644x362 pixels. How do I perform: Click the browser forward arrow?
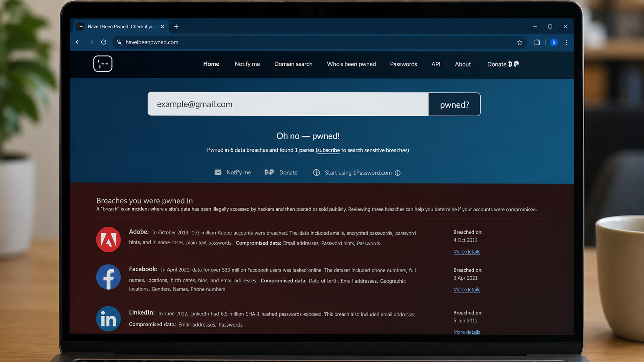(x=91, y=42)
